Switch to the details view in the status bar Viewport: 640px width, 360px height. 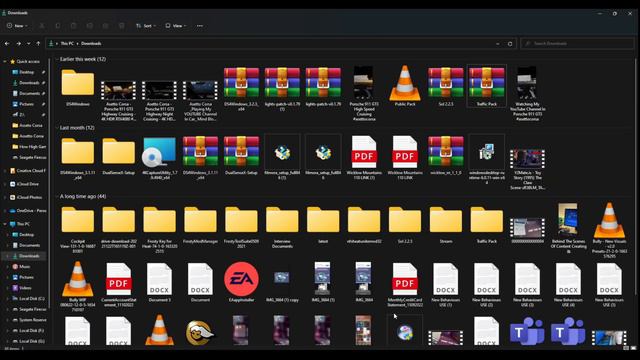tap(626, 348)
